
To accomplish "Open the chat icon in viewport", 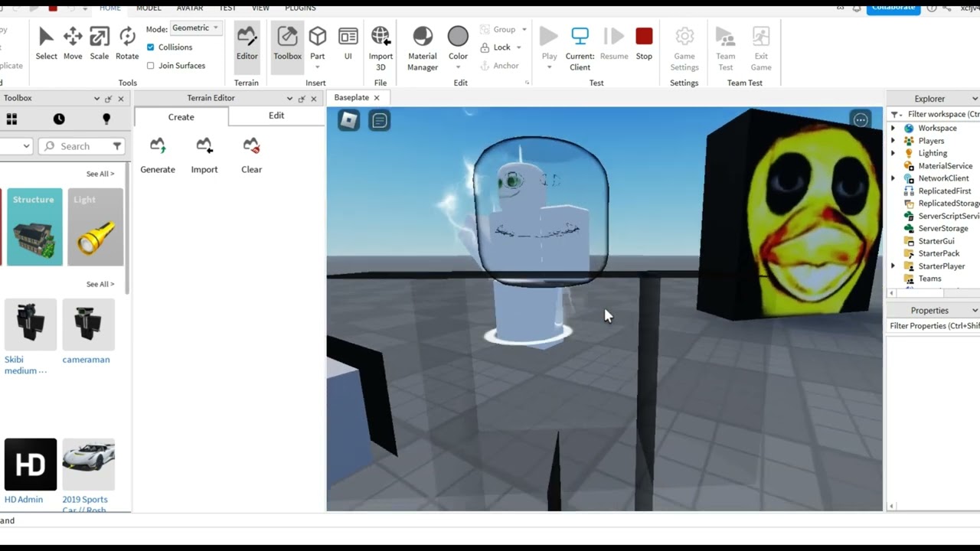I will pos(380,120).
